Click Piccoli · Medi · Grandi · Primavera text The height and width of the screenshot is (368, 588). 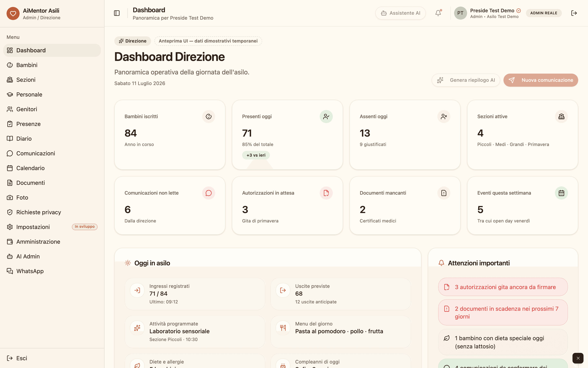point(513,144)
